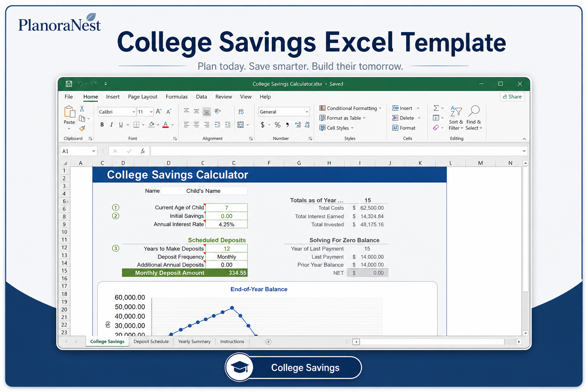Open Cell Styles dropdown

(336, 128)
